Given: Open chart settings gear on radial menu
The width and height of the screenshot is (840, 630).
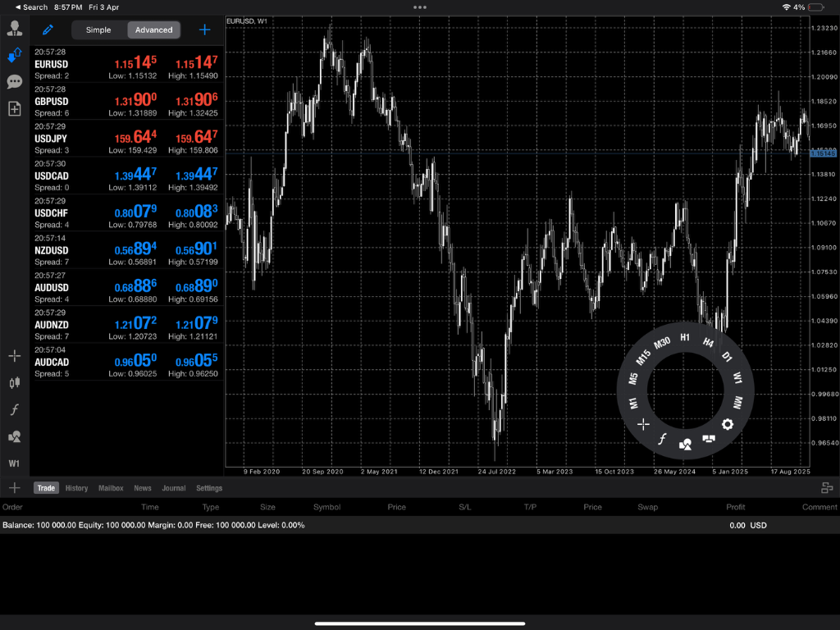Looking at the screenshot, I should pyautogui.click(x=728, y=424).
